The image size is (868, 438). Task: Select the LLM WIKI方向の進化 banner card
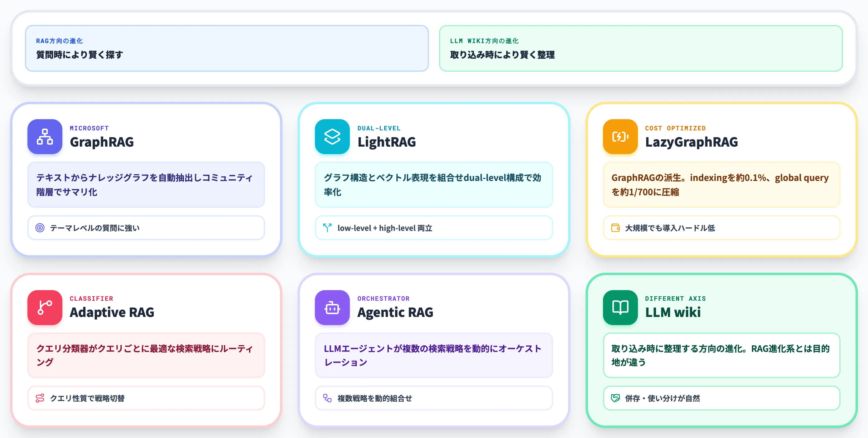pyautogui.click(x=641, y=48)
